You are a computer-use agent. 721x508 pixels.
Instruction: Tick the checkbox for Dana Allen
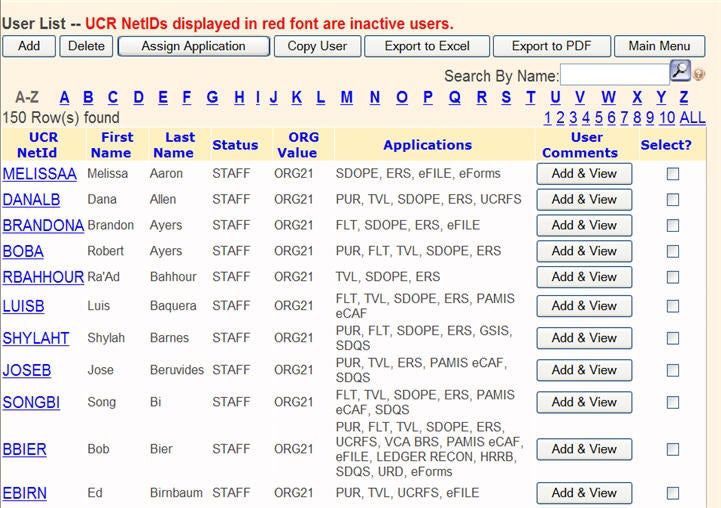tap(673, 199)
